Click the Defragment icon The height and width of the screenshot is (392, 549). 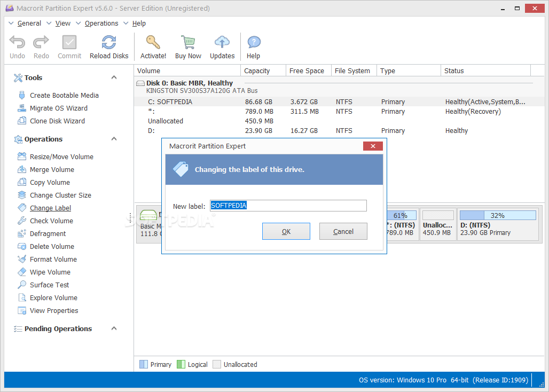point(22,233)
